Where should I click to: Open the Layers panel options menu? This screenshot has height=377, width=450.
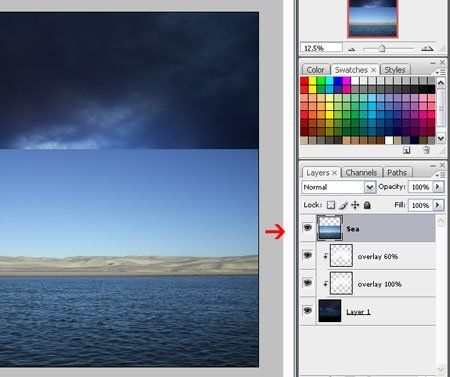440,175
